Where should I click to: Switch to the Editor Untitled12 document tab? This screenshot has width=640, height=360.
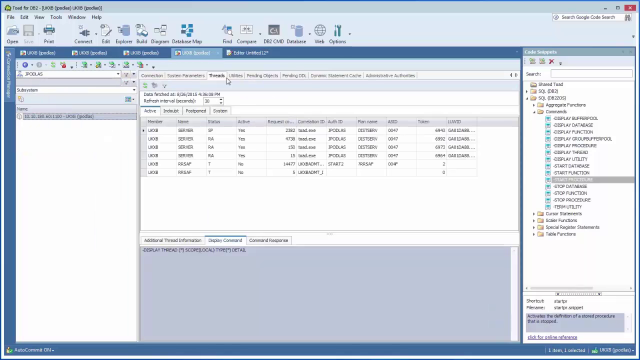pyautogui.click(x=248, y=53)
